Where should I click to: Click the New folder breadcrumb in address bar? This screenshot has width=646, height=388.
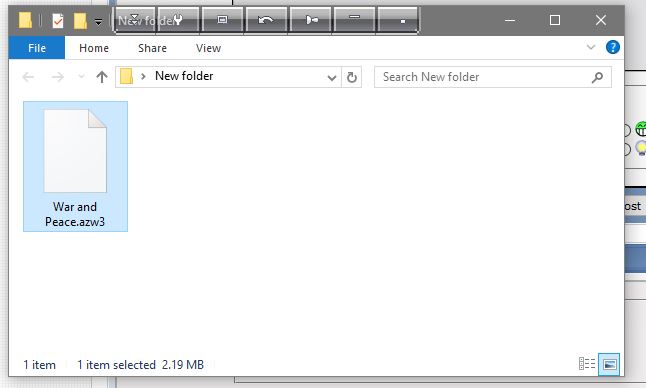click(184, 76)
